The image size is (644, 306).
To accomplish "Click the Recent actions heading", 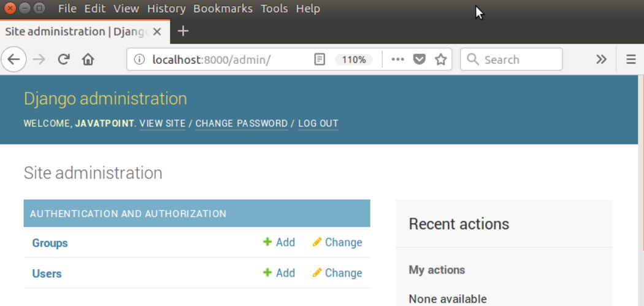I will (x=459, y=224).
